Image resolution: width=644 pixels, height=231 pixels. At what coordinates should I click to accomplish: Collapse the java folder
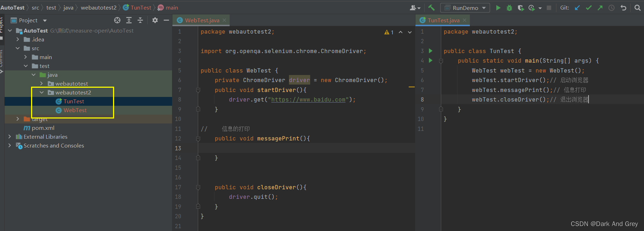[x=34, y=75]
